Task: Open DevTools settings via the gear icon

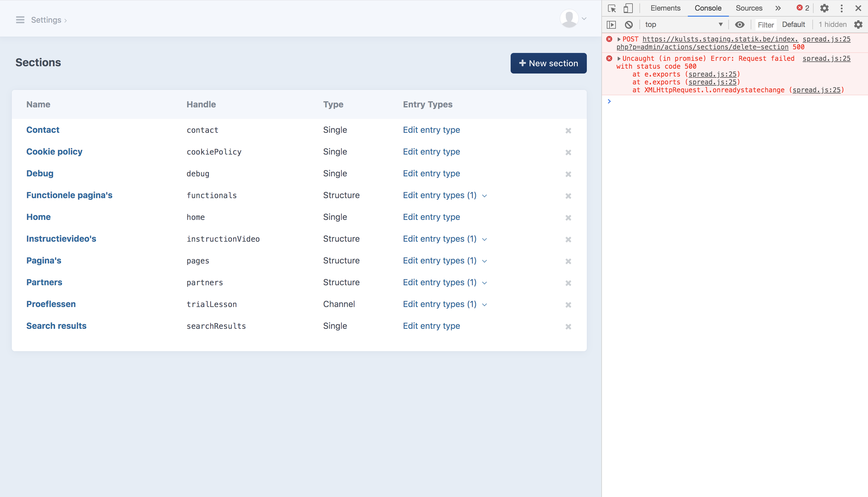Action: 824,8
